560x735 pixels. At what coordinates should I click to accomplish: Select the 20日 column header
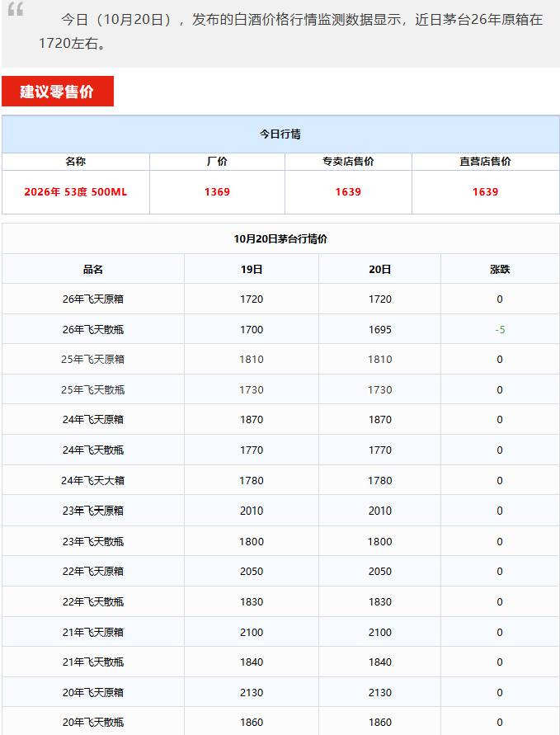pyautogui.click(x=379, y=270)
